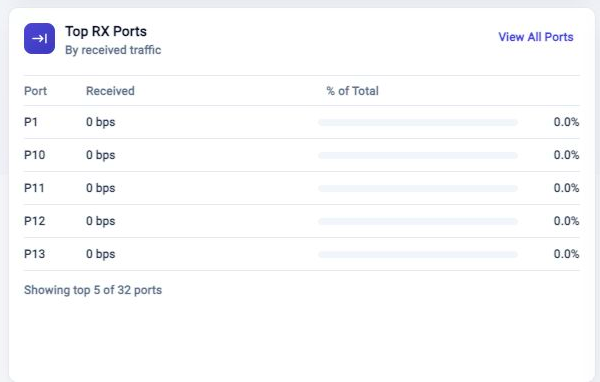The height and width of the screenshot is (382, 600).
Task: Click the 0.0% value in P13 row
Action: (566, 254)
